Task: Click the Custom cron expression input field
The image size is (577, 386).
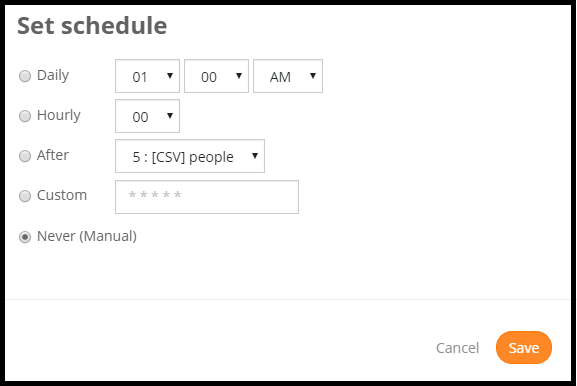Action: click(207, 197)
